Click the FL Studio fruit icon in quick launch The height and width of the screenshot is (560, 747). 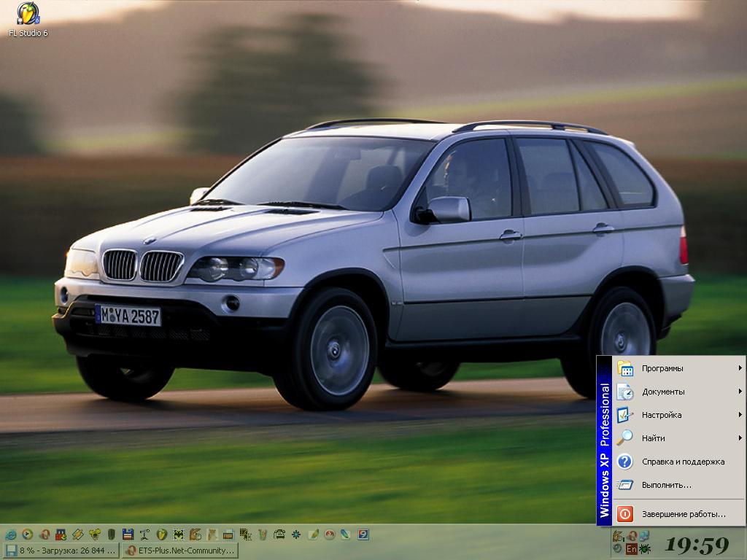tap(162, 534)
